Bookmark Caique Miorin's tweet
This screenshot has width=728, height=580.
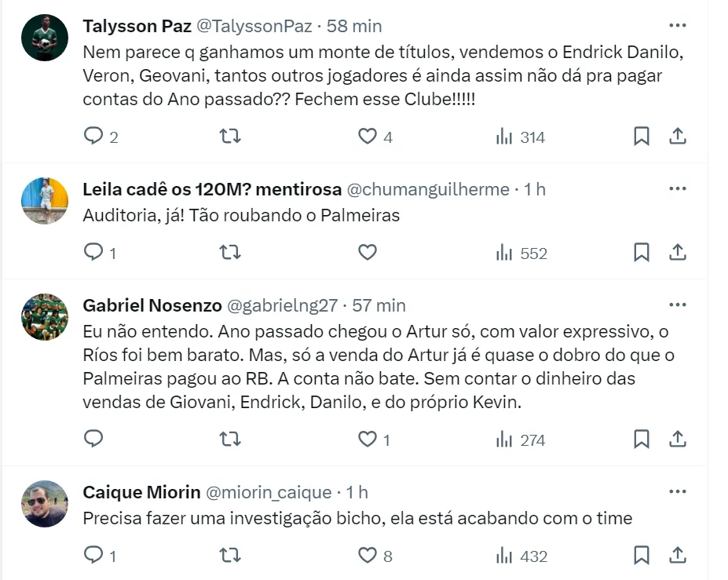click(641, 556)
